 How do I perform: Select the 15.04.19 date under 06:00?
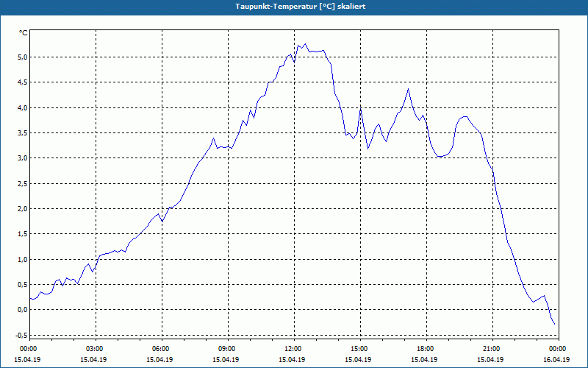pos(159,360)
